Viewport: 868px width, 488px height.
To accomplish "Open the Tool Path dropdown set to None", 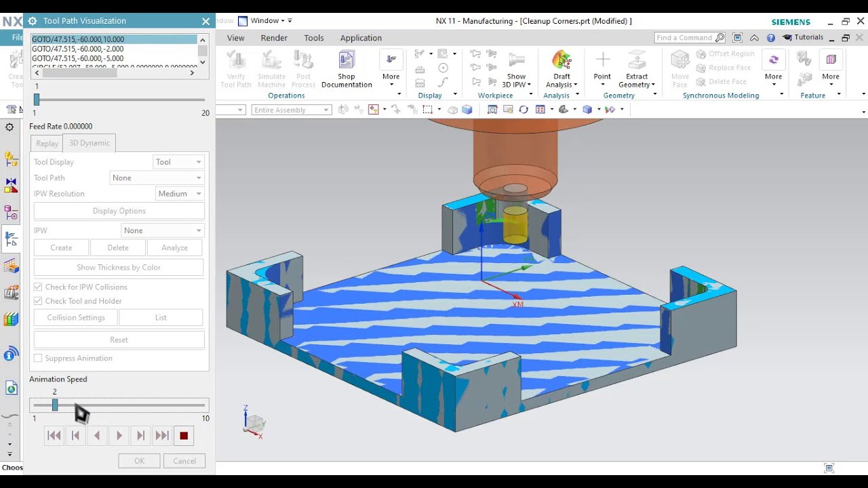I will pyautogui.click(x=157, y=178).
